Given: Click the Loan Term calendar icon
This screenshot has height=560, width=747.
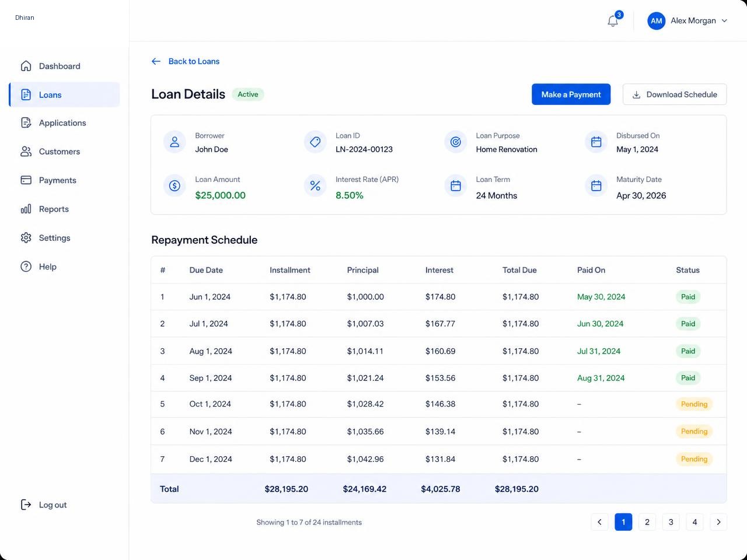Looking at the screenshot, I should 456,185.
